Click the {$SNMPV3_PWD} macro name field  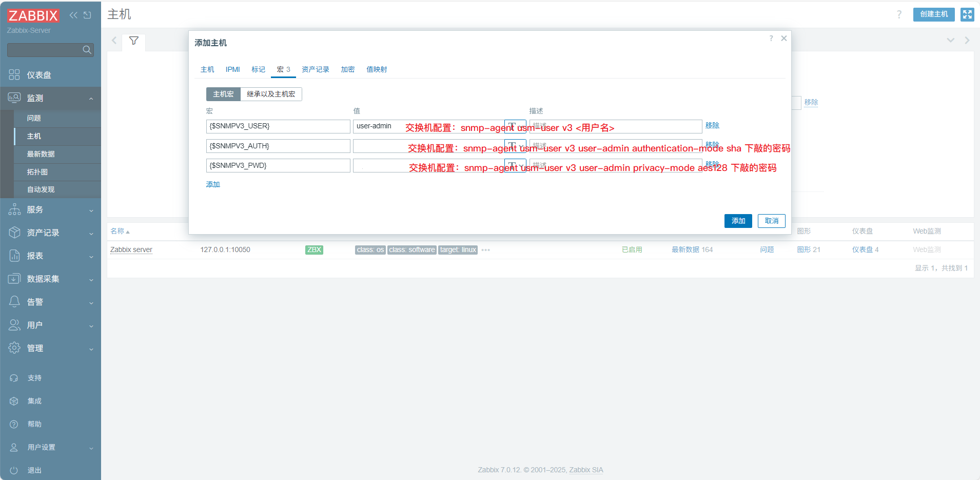278,166
